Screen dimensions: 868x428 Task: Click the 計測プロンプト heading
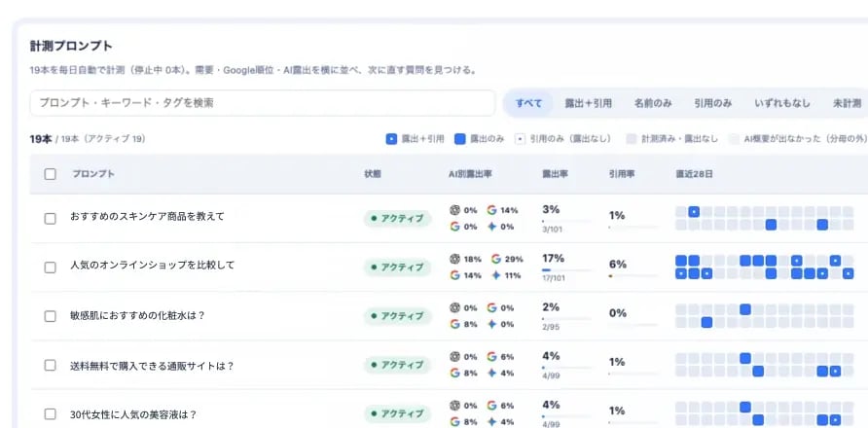click(x=71, y=46)
